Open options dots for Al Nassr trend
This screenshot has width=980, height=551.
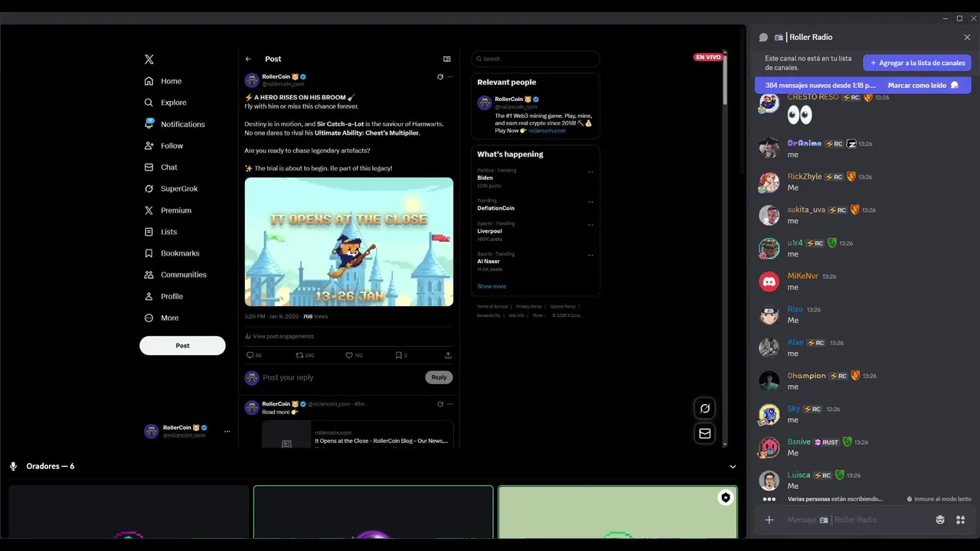[x=590, y=255]
